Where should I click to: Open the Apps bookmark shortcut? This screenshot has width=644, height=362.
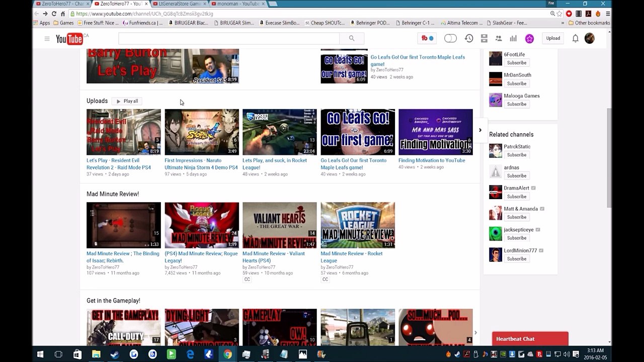pos(42,23)
